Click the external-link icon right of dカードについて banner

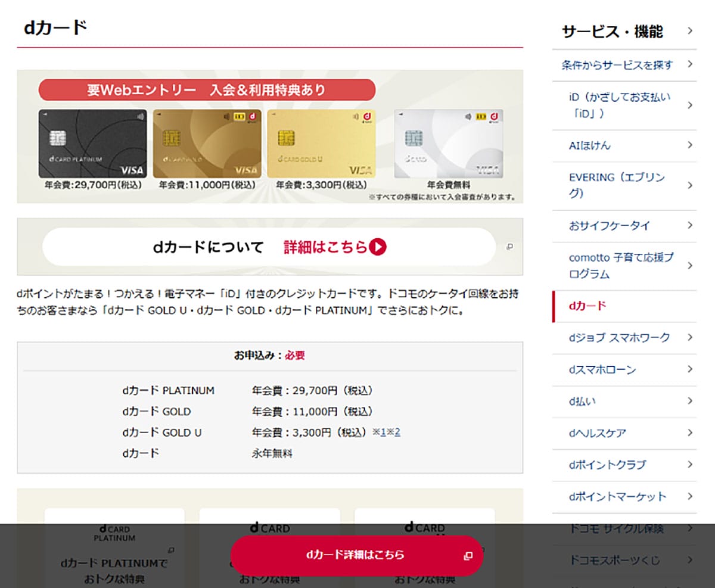point(509,247)
